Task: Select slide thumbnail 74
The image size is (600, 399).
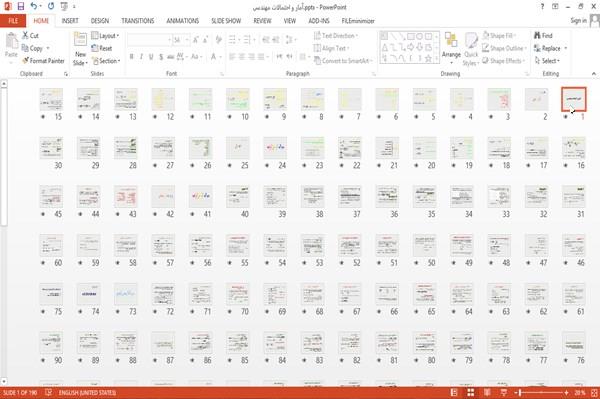Action: (x=88, y=294)
